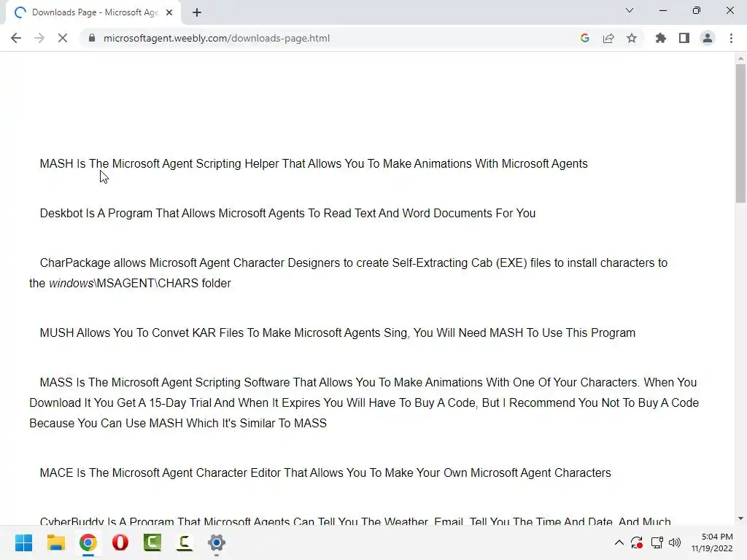747x560 pixels.
Task: Click the sync status tray icon
Action: pos(637,542)
